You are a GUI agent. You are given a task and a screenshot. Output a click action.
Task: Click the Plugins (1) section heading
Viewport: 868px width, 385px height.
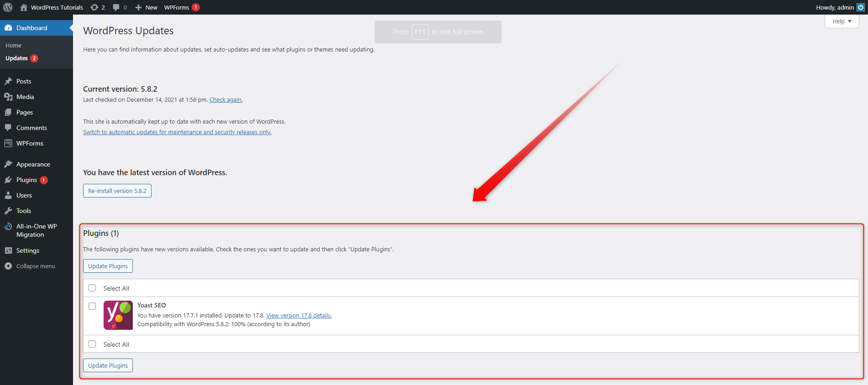pos(101,233)
